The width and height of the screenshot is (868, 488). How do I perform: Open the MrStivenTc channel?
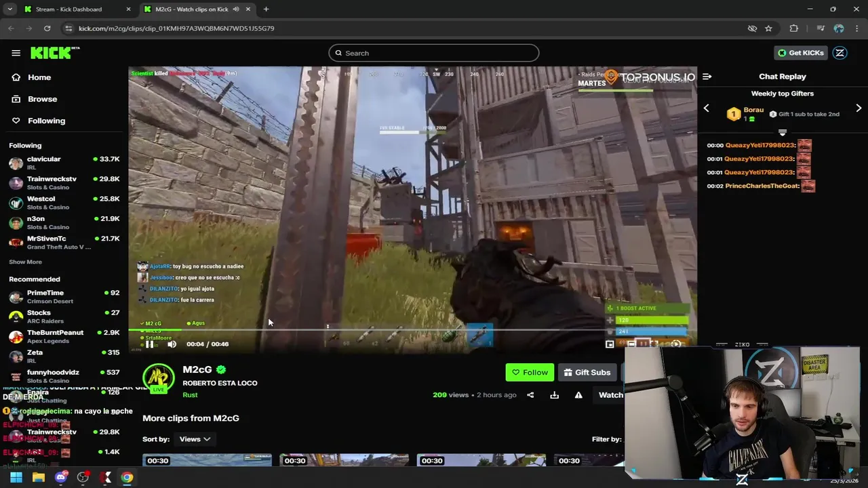pyautogui.click(x=64, y=243)
